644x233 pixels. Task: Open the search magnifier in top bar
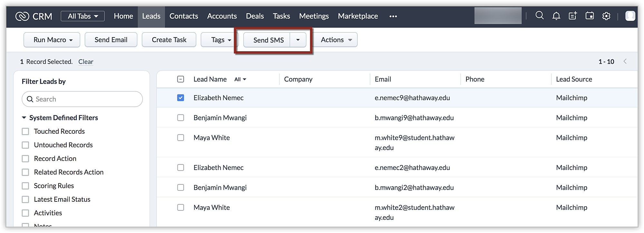539,15
